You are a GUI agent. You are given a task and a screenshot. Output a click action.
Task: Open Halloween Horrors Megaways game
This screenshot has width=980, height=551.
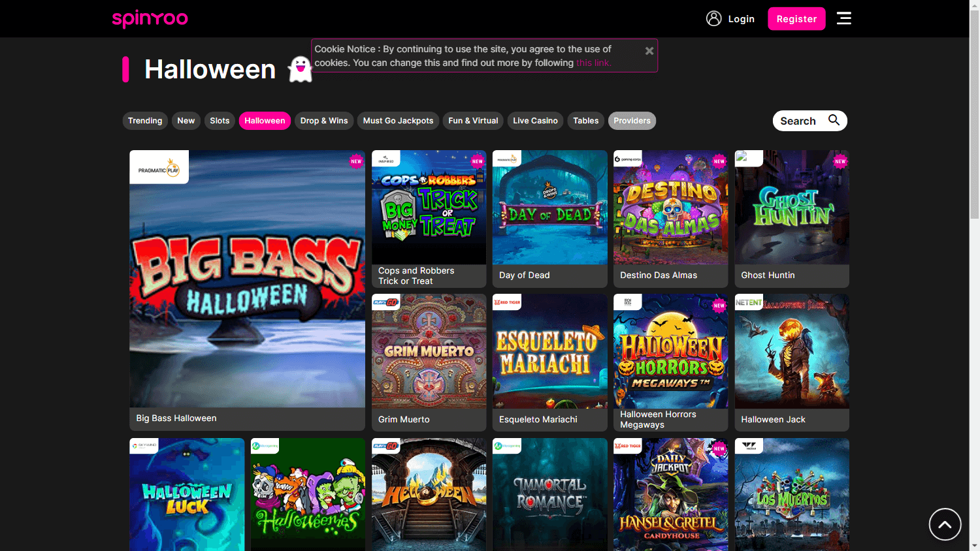(670, 362)
